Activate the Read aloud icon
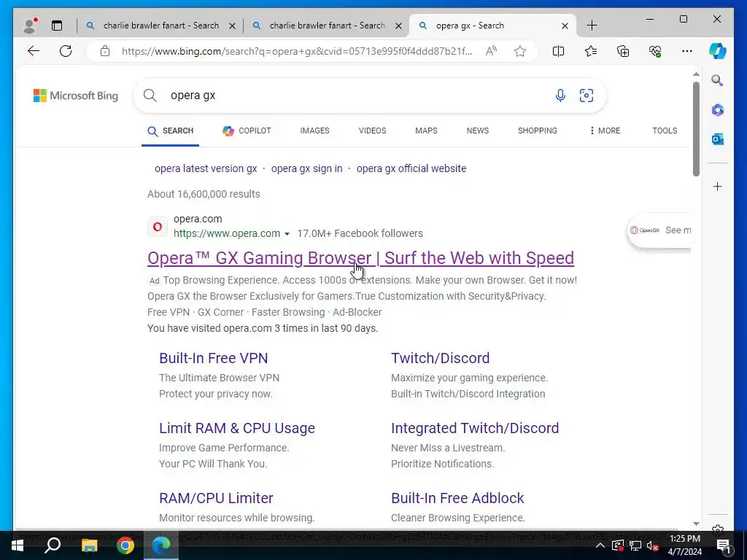The image size is (747, 560). click(x=491, y=51)
